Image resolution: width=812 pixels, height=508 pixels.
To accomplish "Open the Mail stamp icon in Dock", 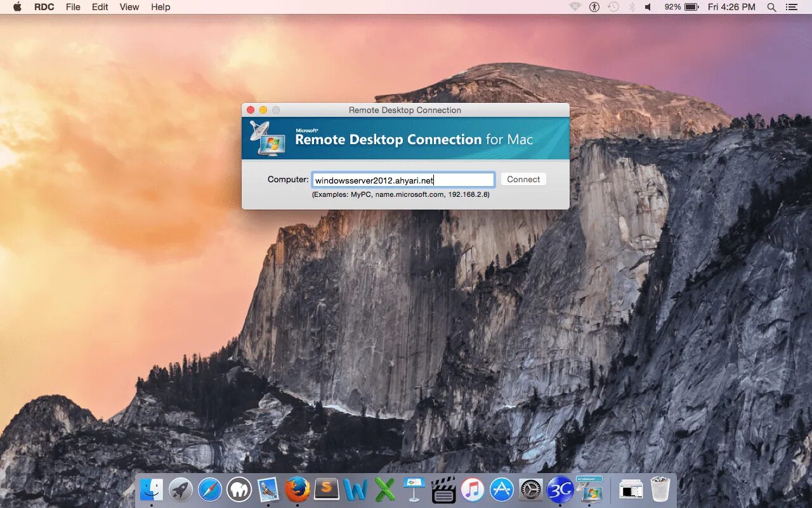I will [x=268, y=490].
